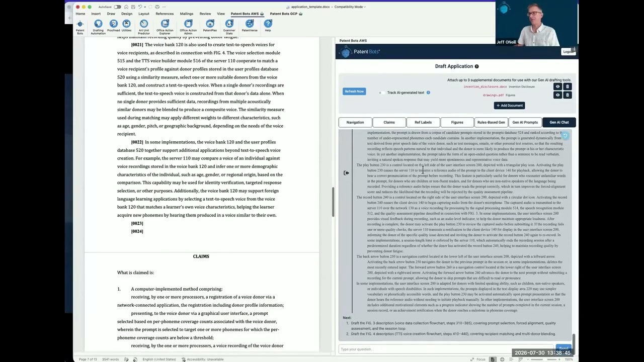Launch Office Action Explorer
Screen dimensions: 644x362
point(165,27)
